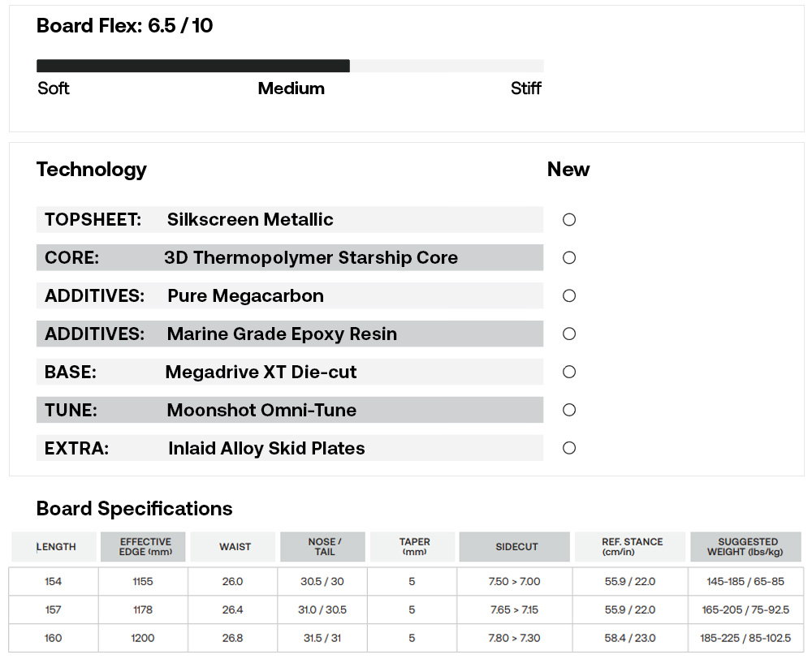Click the '26.4' waist cell
The height and width of the screenshot is (659, 812).
[232, 609]
